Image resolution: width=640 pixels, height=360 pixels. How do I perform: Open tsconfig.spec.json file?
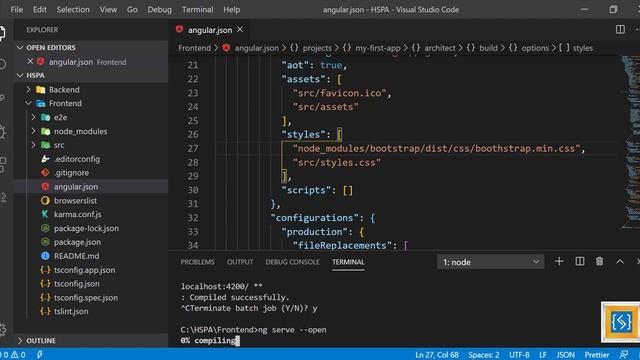(x=86, y=298)
